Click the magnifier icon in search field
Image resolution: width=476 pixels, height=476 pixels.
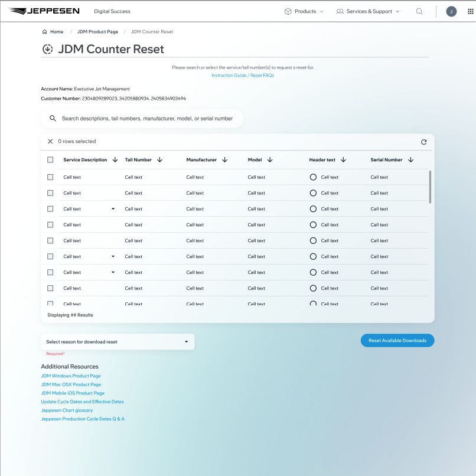(x=53, y=118)
